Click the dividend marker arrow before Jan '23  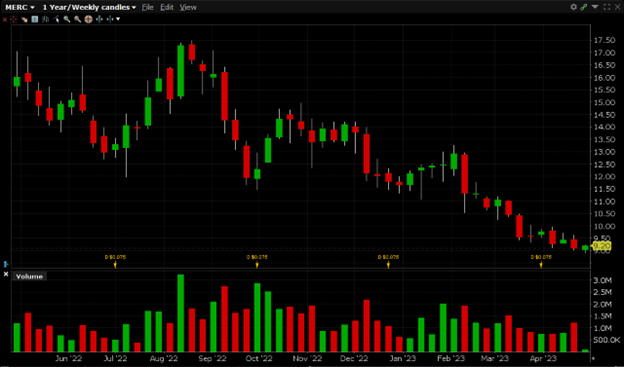(388, 264)
